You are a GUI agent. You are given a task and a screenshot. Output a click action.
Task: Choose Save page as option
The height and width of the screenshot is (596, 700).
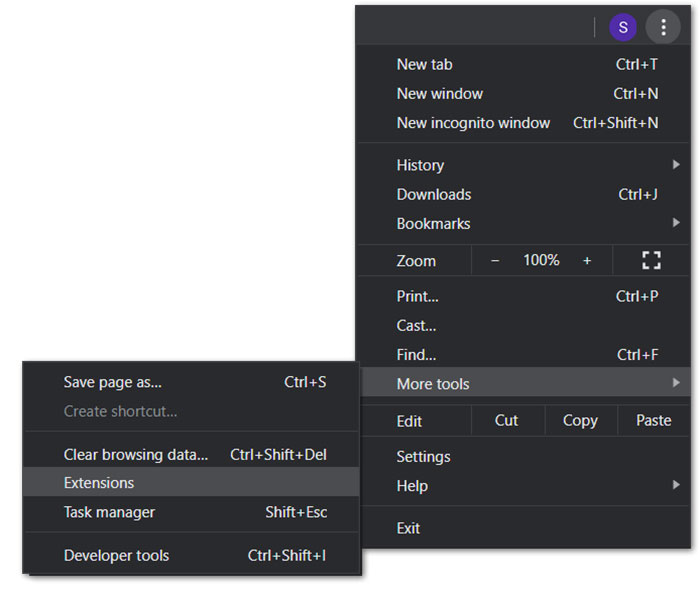[113, 382]
